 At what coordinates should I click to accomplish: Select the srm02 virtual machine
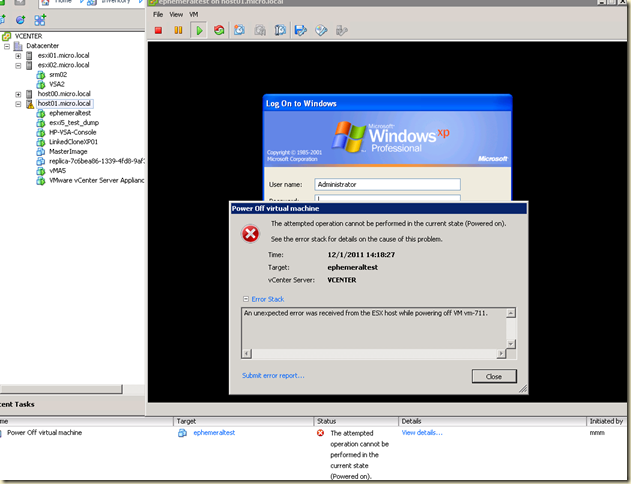58,75
